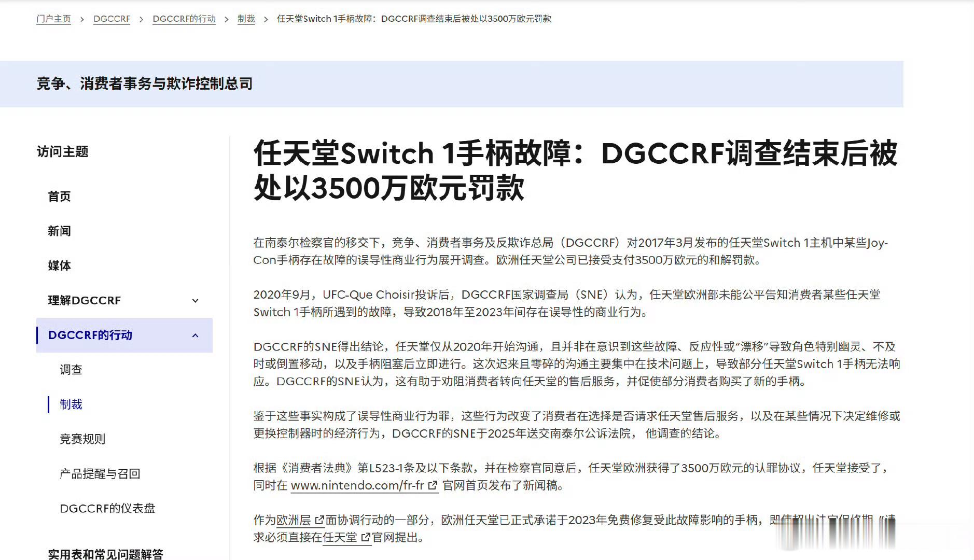Go to DGCCRF的行动 breadcrumb
The image size is (974, 560).
tap(184, 19)
